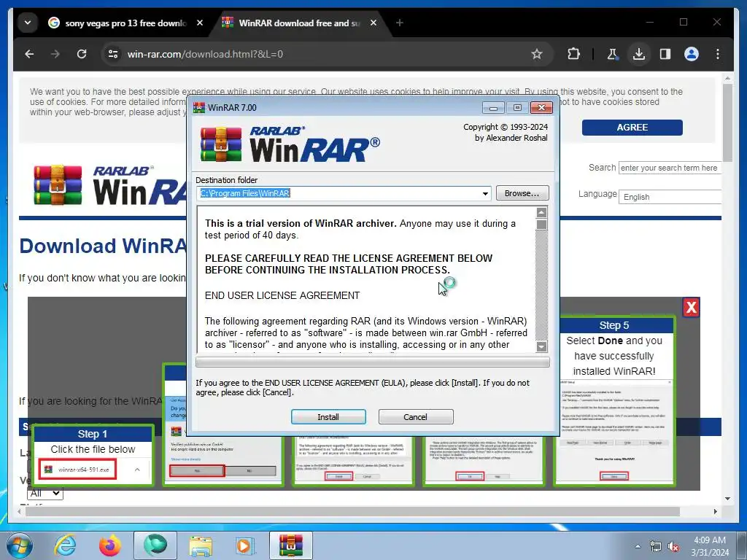Select the WinRAR download tab
747x560 pixels.
point(300,23)
